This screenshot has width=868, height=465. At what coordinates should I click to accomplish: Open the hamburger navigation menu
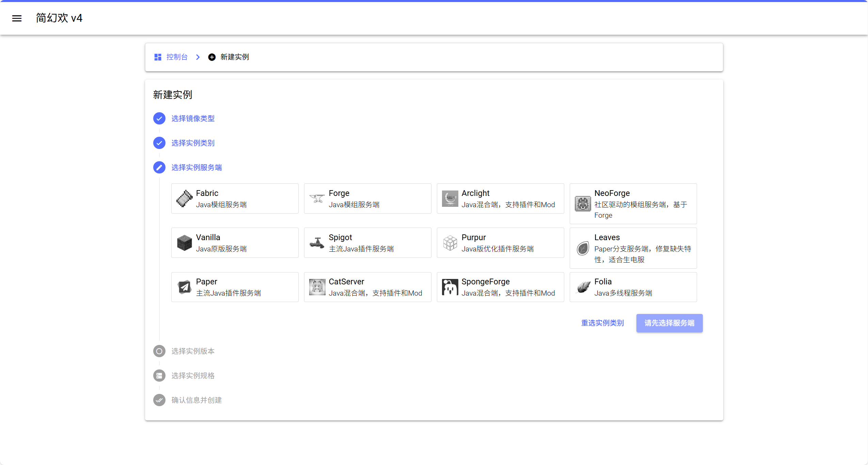click(17, 18)
